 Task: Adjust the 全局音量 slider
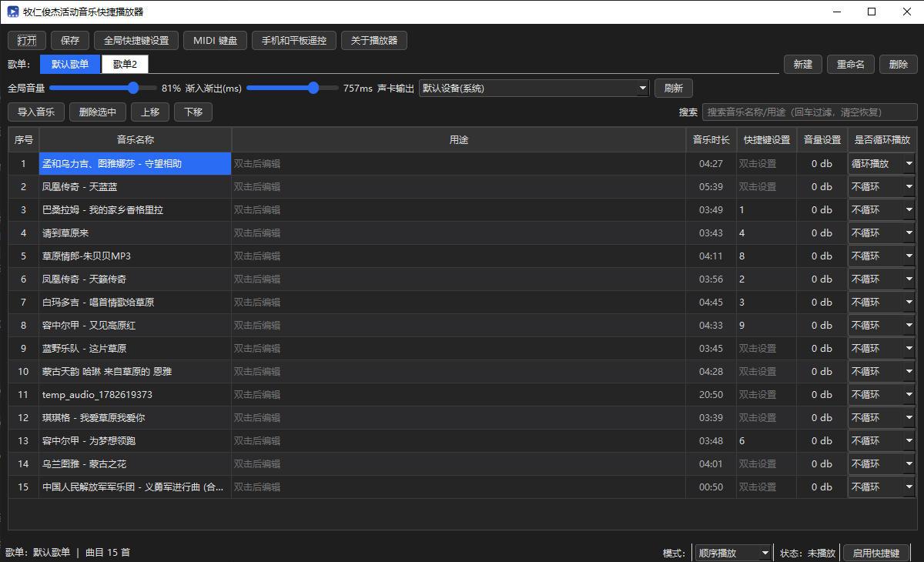103,88
